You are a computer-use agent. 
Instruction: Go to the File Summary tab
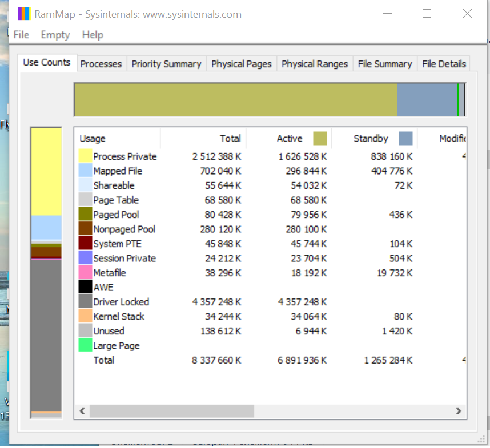coord(384,64)
